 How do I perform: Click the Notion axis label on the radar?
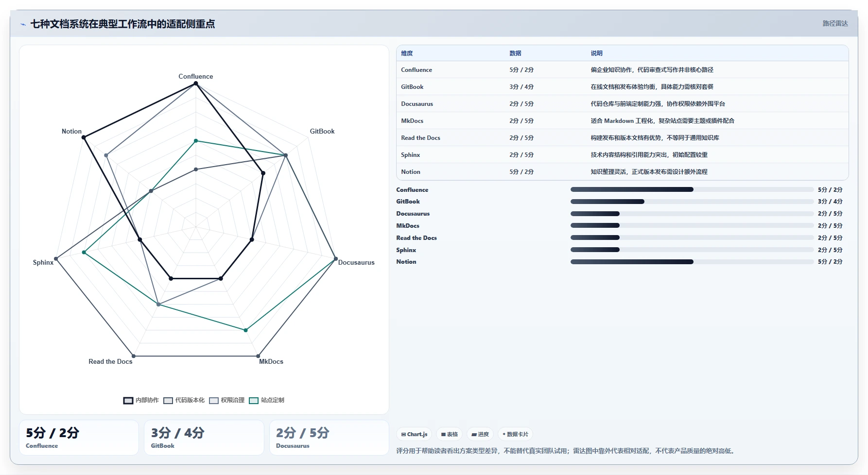tap(71, 131)
